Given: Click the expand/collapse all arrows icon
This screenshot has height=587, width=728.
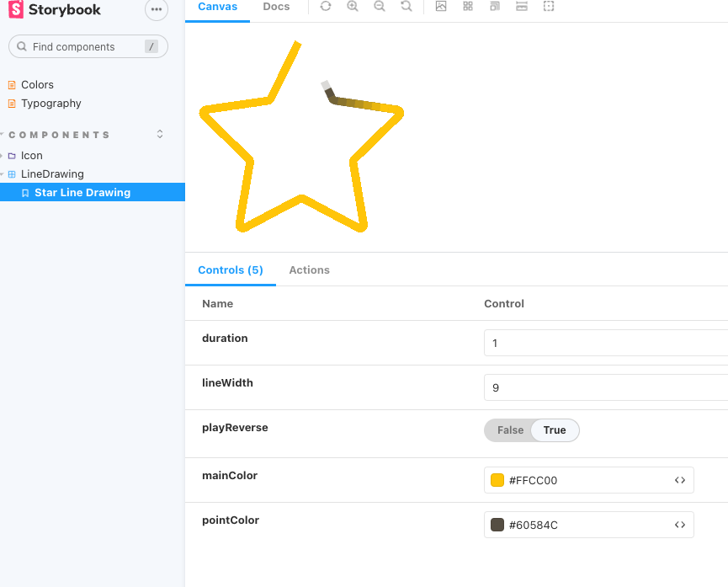Looking at the screenshot, I should [x=160, y=134].
